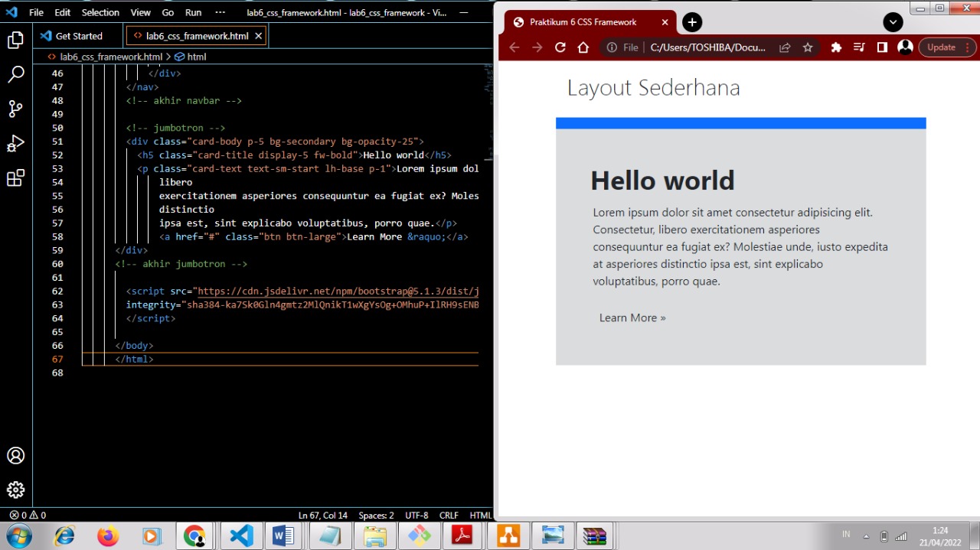The image size is (980, 550).
Task: Open the VS Code Explorer panel
Action: point(15,40)
